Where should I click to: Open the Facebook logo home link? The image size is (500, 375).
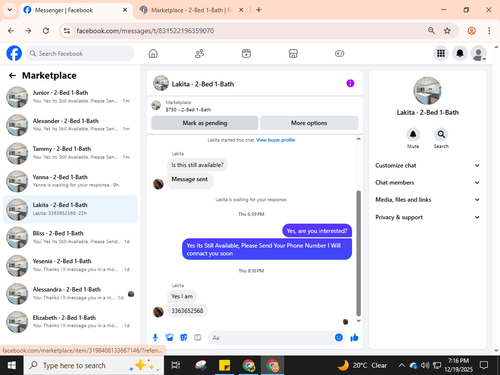(x=14, y=53)
